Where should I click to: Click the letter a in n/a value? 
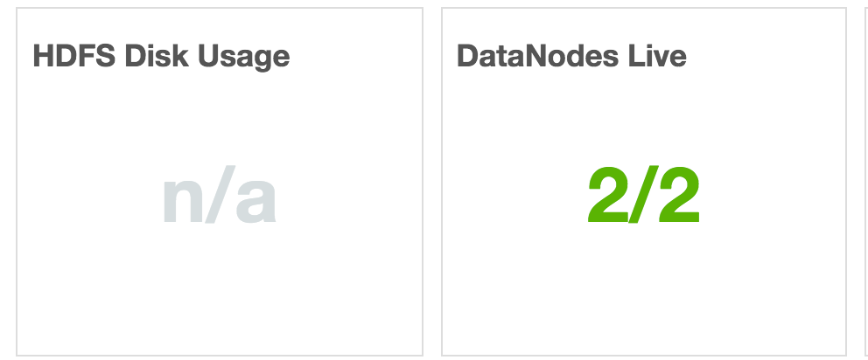[255, 200]
